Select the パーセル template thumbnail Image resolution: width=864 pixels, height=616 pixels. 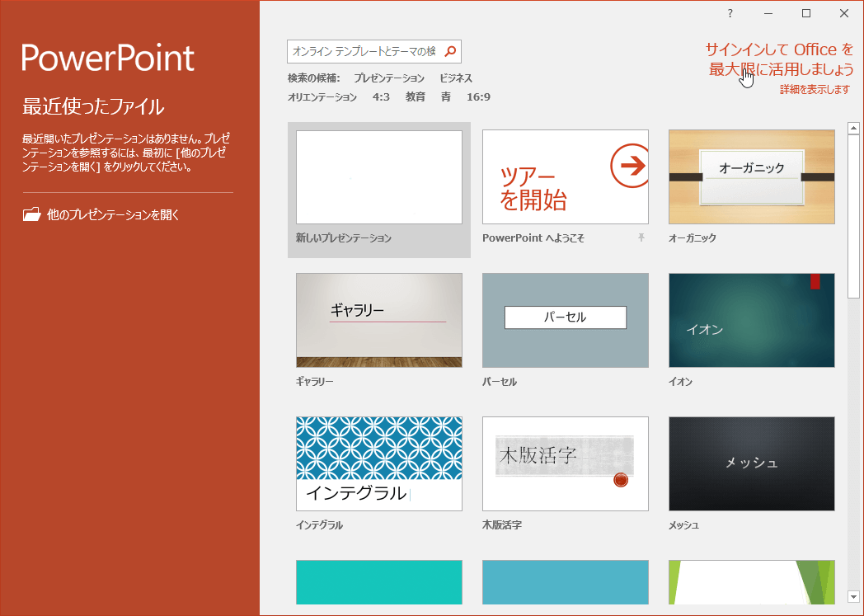566,320
